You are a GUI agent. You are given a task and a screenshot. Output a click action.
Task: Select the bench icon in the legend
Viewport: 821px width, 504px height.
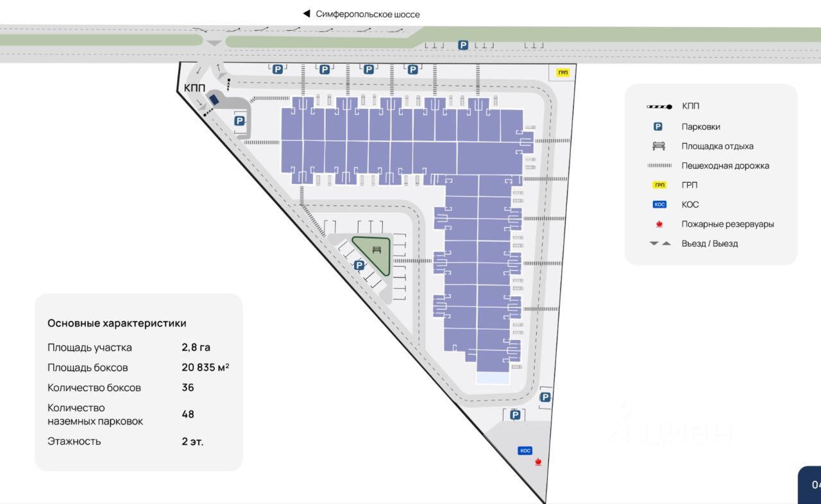659,146
